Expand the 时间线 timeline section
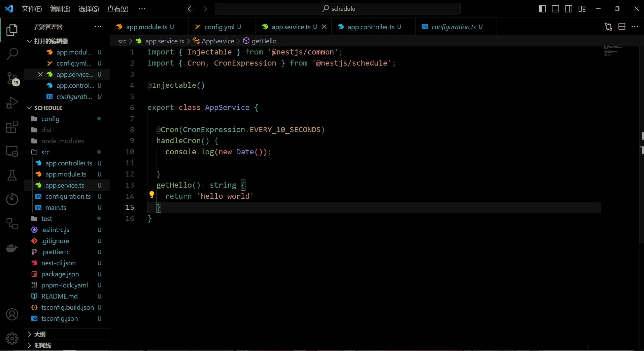 click(x=42, y=345)
